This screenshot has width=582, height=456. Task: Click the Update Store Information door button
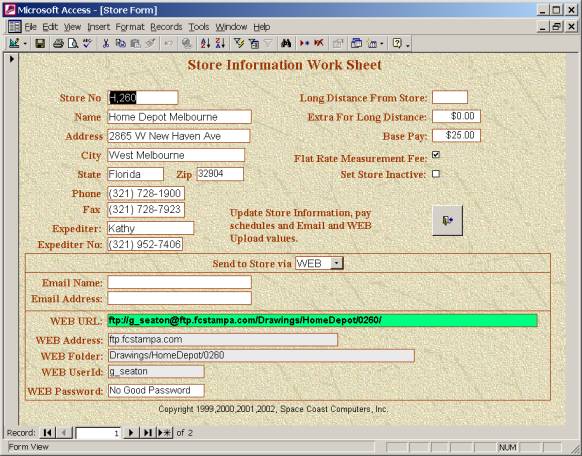coord(447,221)
